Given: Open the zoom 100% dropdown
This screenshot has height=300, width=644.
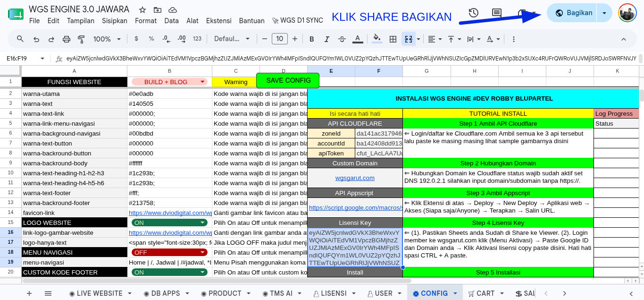Looking at the screenshot, I should (x=107, y=39).
